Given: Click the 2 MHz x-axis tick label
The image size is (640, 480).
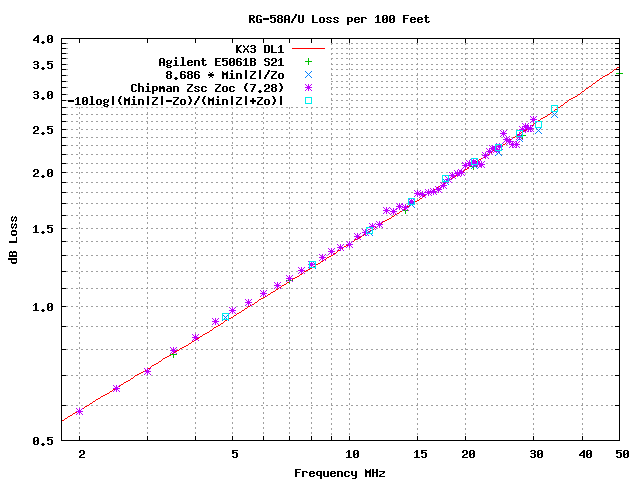Looking at the screenshot, I should 82,454.
